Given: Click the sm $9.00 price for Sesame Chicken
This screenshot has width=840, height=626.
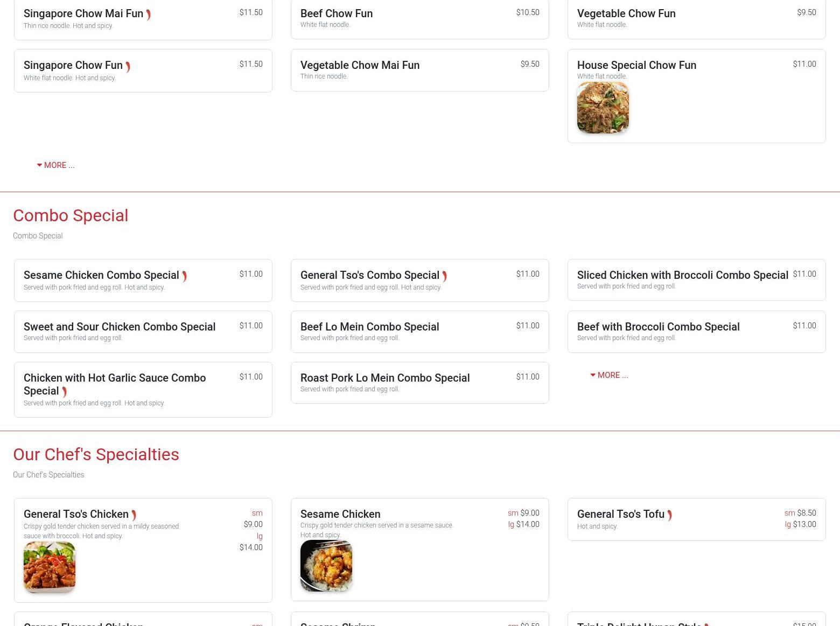Looking at the screenshot, I should 523,513.
